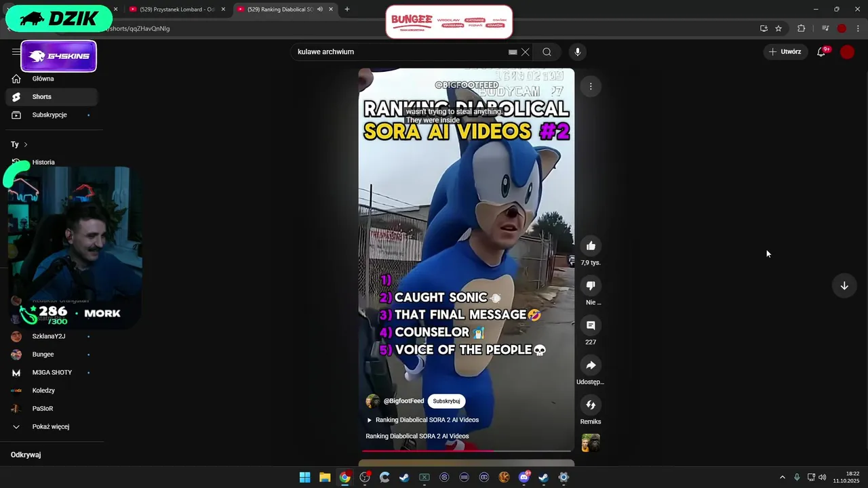Open the @BigfootFeed channel name

[403, 401]
